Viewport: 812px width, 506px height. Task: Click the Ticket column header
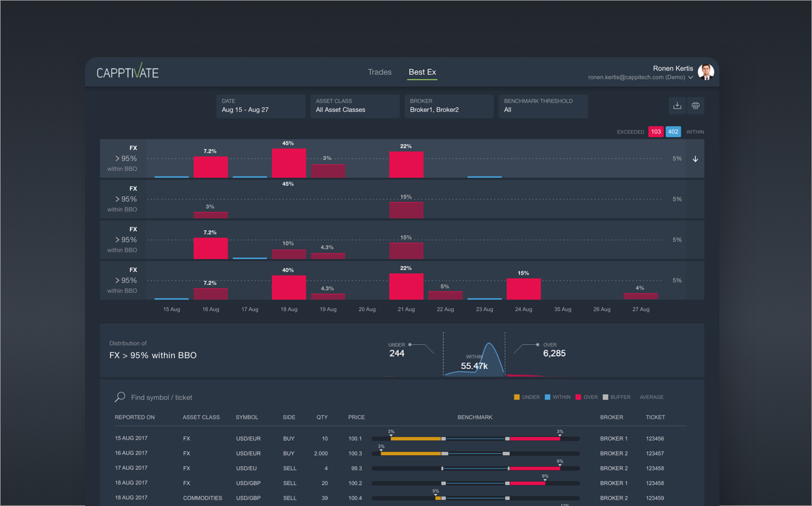point(655,418)
